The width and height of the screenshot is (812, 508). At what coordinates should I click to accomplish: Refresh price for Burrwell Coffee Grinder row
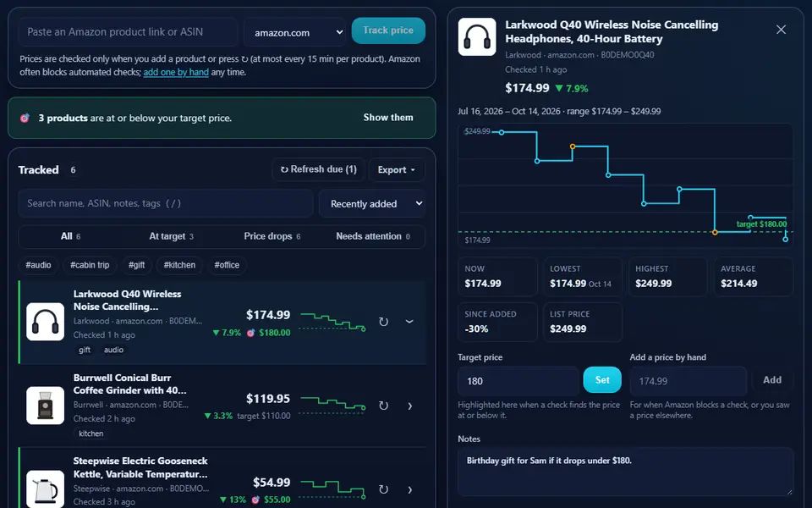point(383,406)
